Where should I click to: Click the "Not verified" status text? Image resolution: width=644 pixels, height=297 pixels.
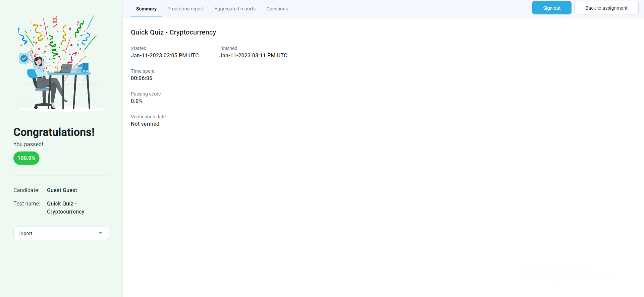145,124
